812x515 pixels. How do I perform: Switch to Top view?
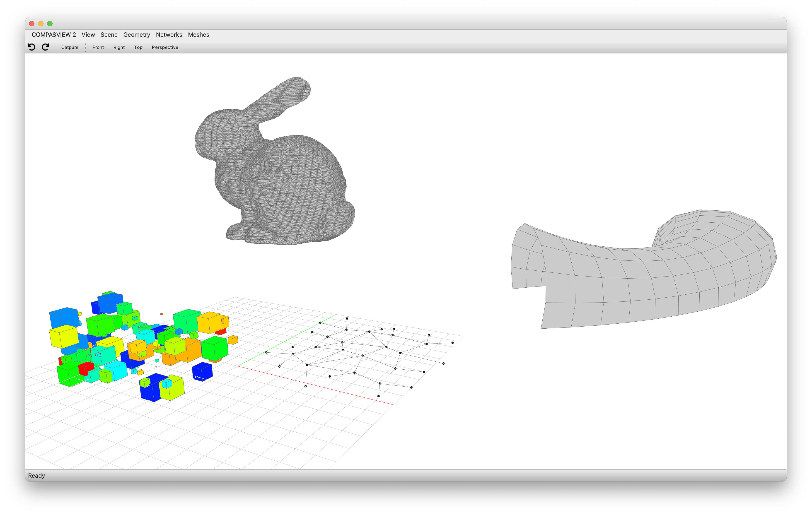[x=138, y=47]
